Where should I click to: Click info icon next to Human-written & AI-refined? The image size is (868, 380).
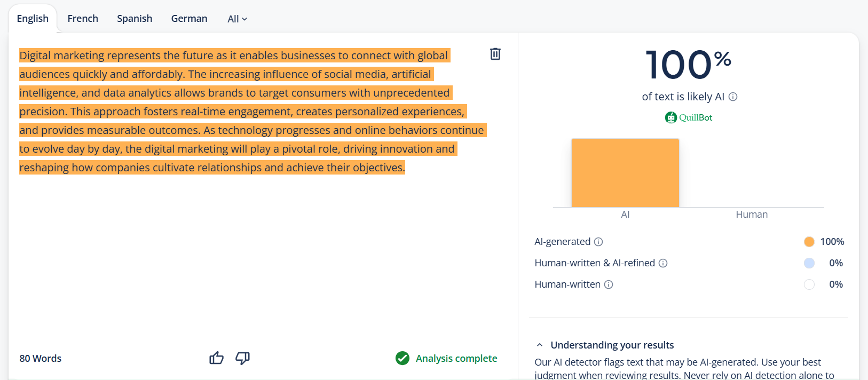tap(663, 263)
